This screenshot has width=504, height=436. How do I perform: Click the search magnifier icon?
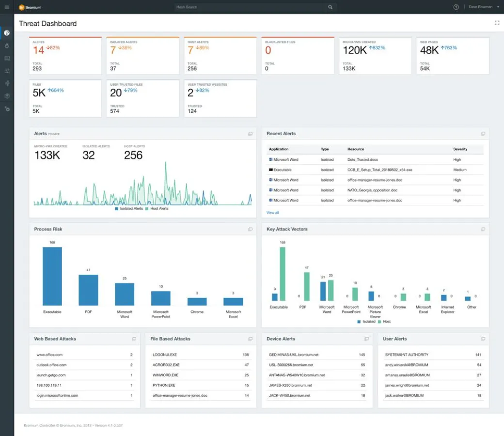pos(331,7)
